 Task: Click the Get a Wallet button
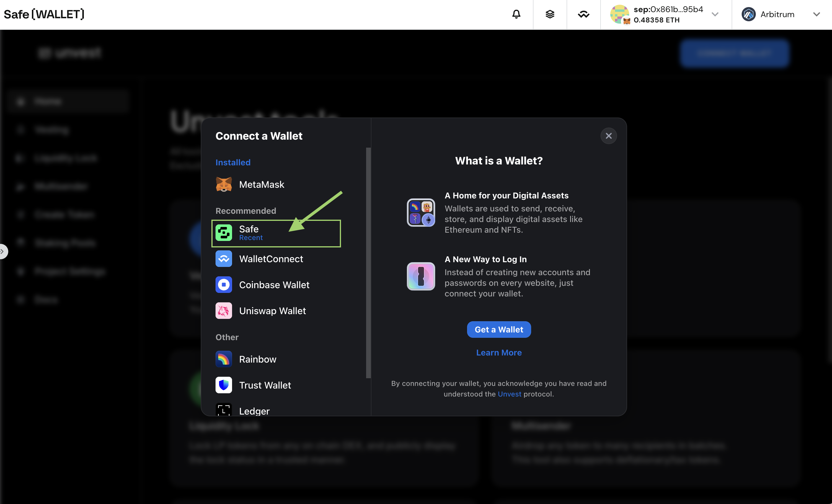click(x=498, y=330)
